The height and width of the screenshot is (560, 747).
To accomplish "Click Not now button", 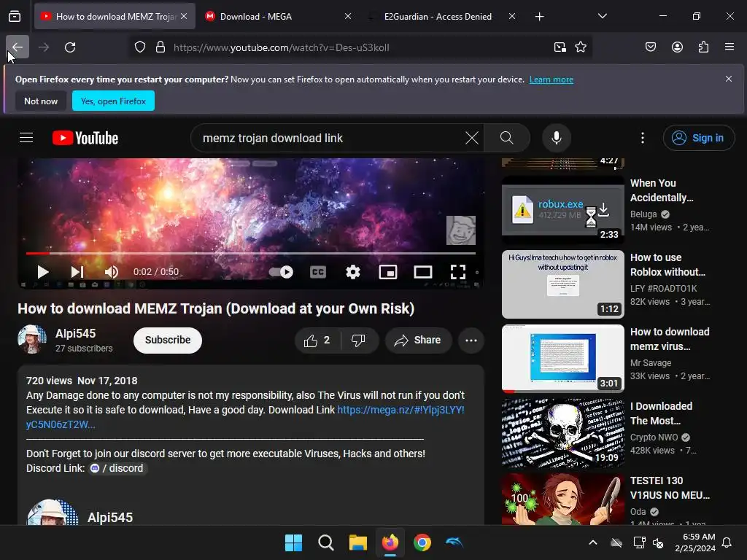I will 41,101.
